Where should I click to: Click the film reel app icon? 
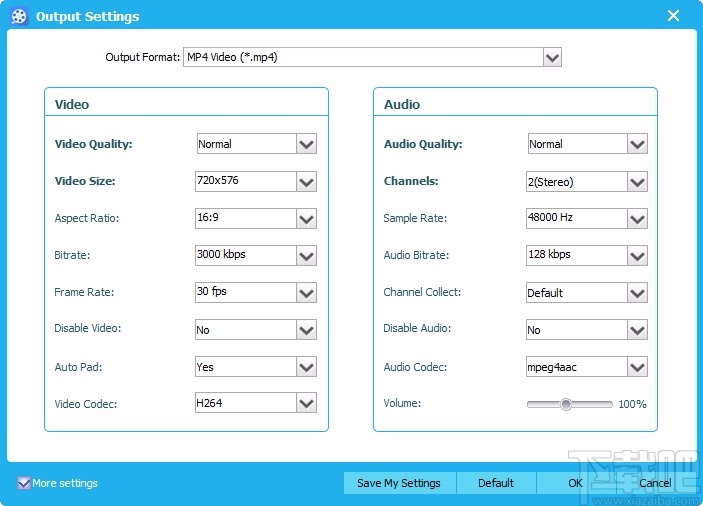point(19,17)
